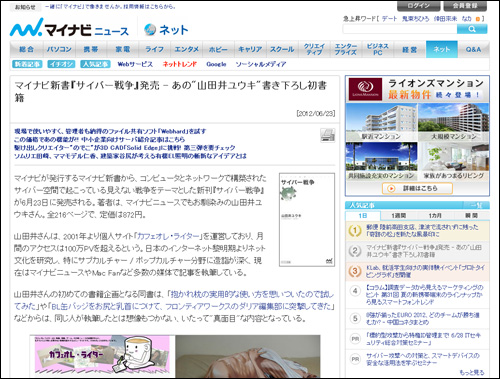Screen dimensions: 500x379
Task: Open the PR link about 6/28 IT seminar
Action: click(423, 339)
